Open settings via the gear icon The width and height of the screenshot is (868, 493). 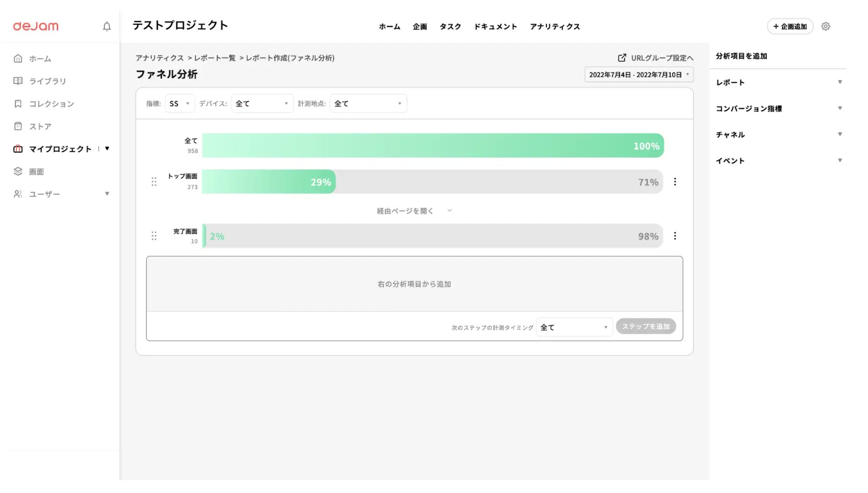(826, 26)
